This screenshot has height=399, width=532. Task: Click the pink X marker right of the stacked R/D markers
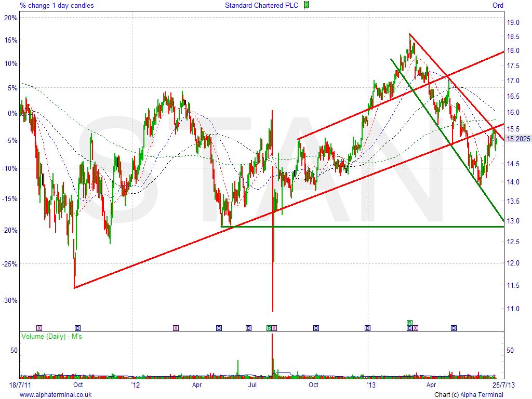[x=415, y=328]
